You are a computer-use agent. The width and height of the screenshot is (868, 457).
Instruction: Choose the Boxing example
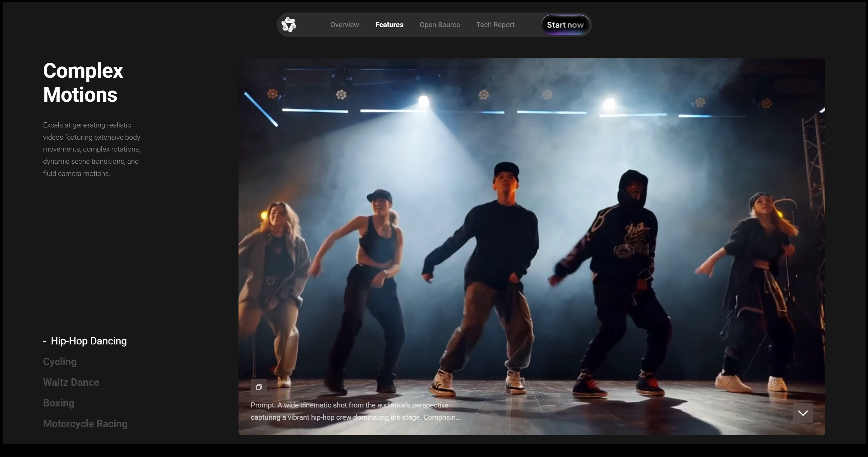click(58, 403)
